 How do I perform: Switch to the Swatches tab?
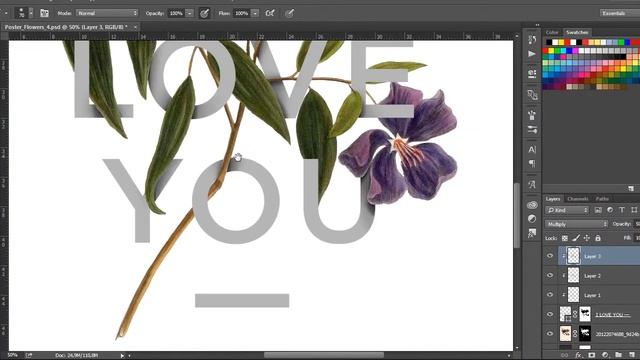577,32
